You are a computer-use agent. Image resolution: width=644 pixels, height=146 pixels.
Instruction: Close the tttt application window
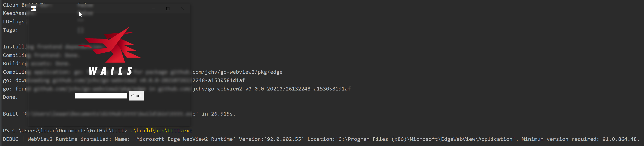pos(182,9)
